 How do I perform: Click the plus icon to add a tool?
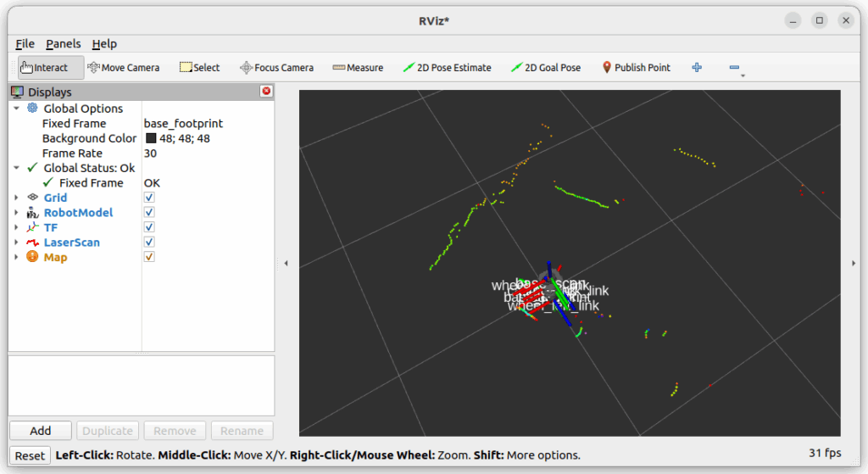(697, 68)
